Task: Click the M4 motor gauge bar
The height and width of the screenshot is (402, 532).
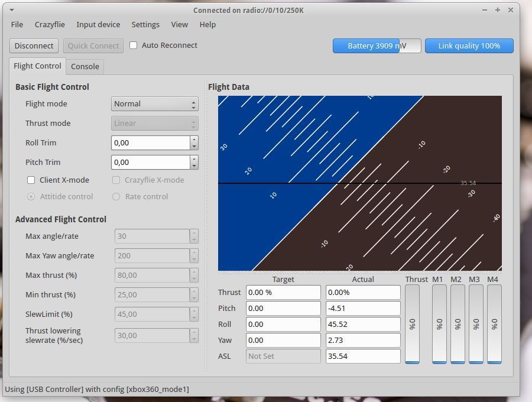Action: [x=494, y=324]
